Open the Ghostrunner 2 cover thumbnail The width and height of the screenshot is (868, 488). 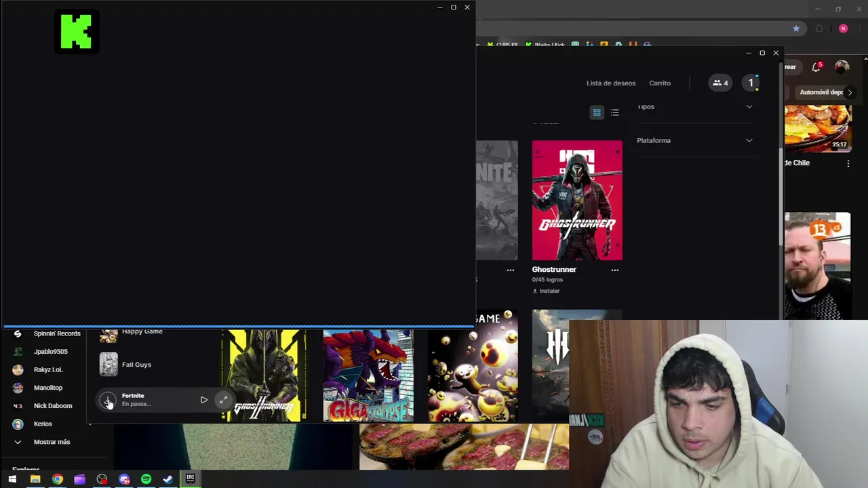(x=264, y=375)
